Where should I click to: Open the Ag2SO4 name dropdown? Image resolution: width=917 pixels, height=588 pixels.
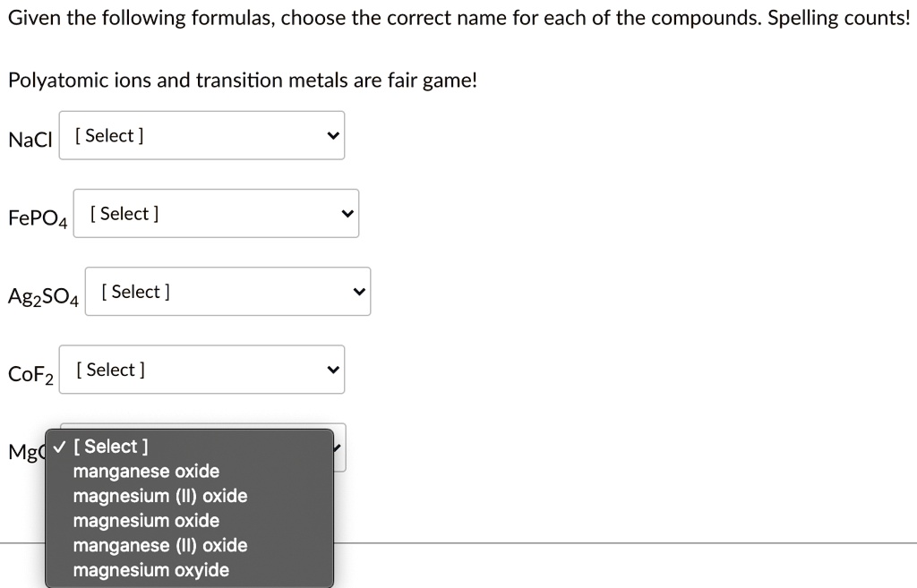[227, 291]
